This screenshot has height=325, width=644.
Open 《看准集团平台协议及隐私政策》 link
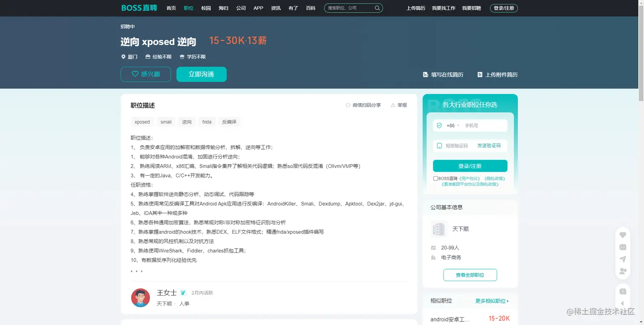click(470, 184)
